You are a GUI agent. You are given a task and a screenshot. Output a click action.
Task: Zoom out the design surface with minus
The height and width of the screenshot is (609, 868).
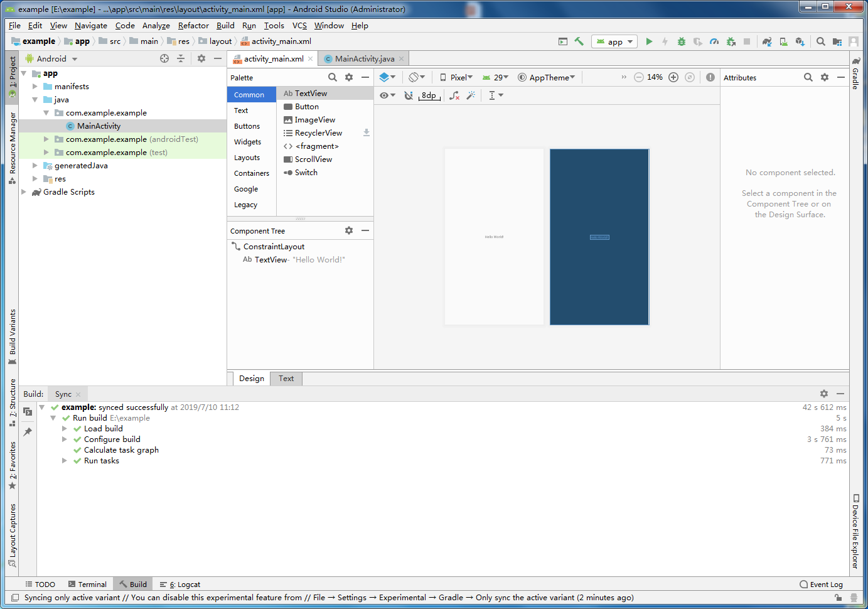point(639,77)
